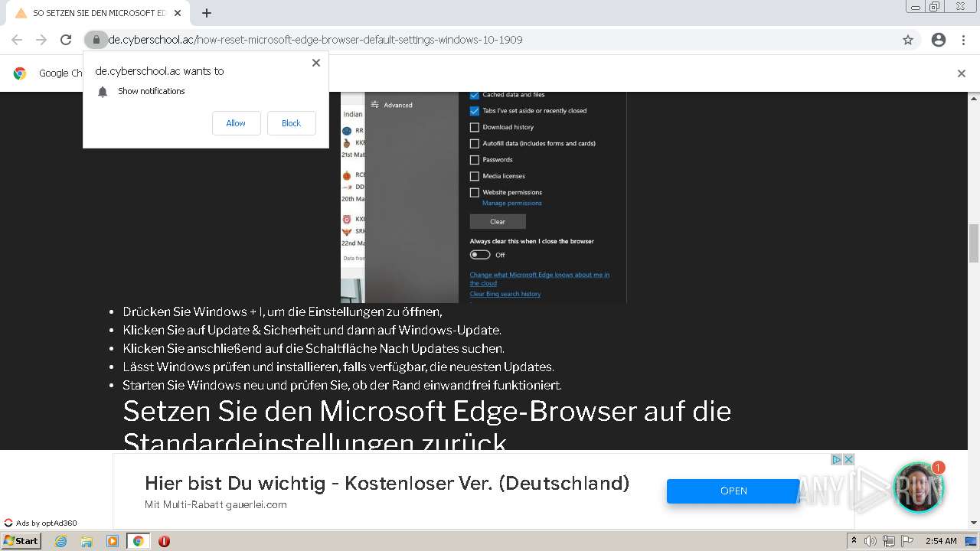Close the current browser tab
Image resolution: width=980 pixels, height=551 pixels.
(x=178, y=13)
